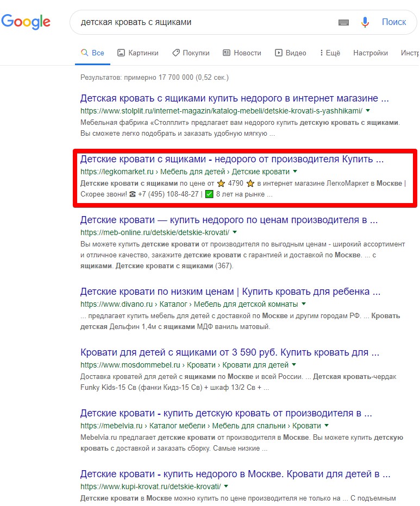Start voice search with the microphone icon
This screenshot has width=420, height=506.
pyautogui.click(x=365, y=22)
